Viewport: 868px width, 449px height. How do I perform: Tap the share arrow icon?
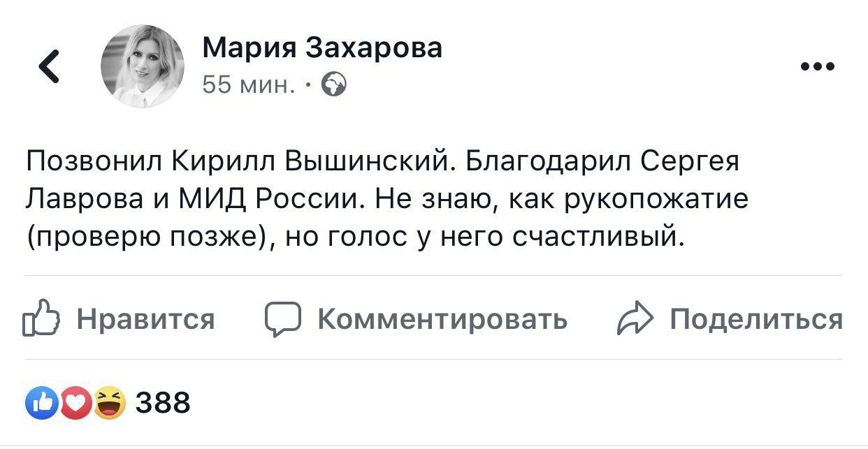coord(635,320)
